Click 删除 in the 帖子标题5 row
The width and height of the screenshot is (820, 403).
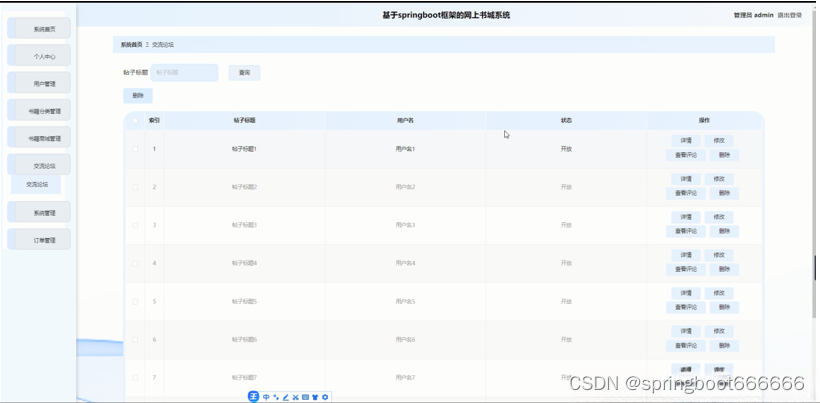click(x=724, y=307)
